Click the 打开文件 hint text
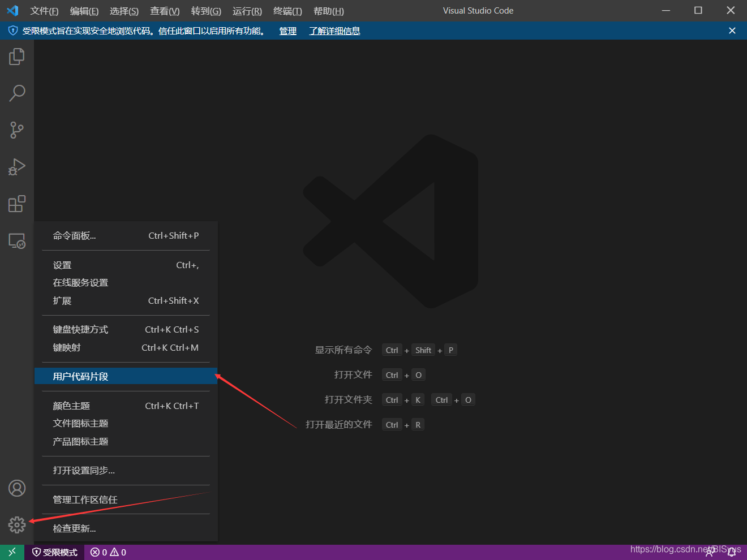 353,375
